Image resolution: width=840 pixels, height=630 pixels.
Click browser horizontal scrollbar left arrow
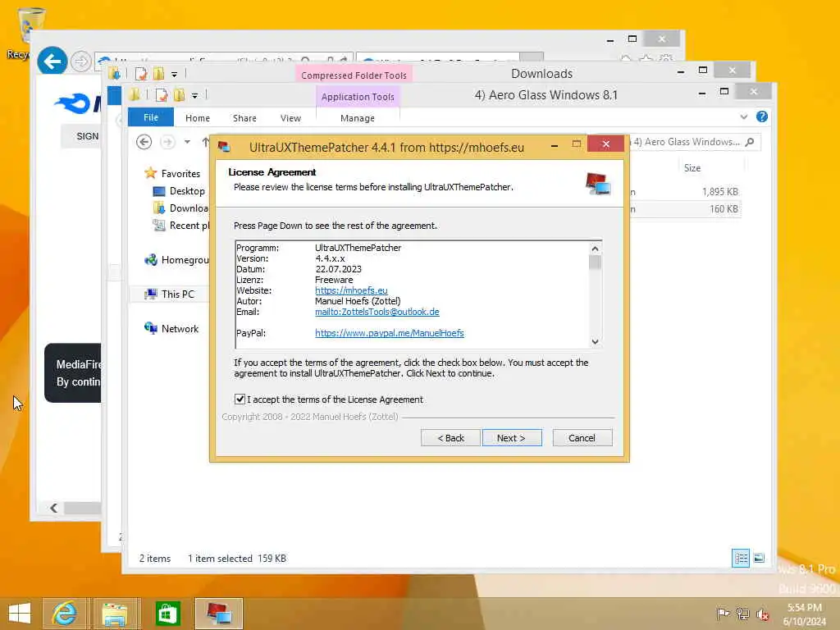click(x=53, y=508)
